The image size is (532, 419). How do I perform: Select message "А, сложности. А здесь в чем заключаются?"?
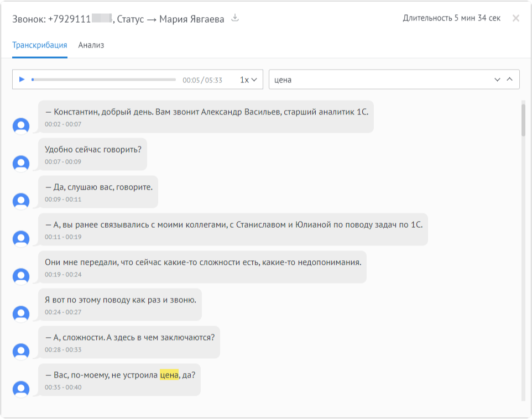pos(129,343)
